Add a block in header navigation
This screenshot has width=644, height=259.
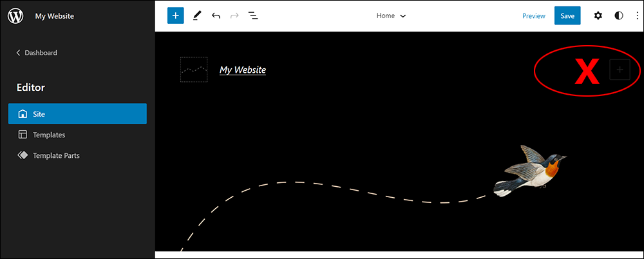[620, 70]
